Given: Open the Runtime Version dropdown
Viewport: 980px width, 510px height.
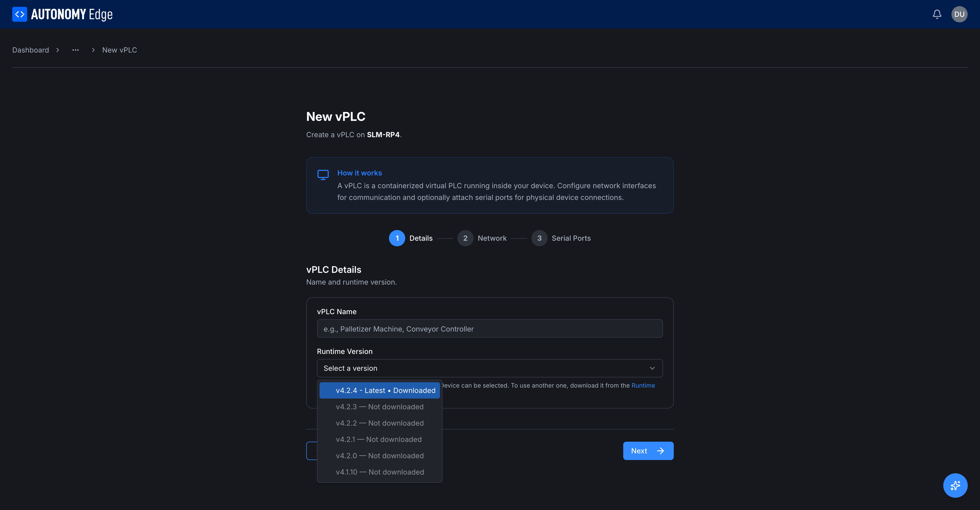Looking at the screenshot, I should (490, 368).
